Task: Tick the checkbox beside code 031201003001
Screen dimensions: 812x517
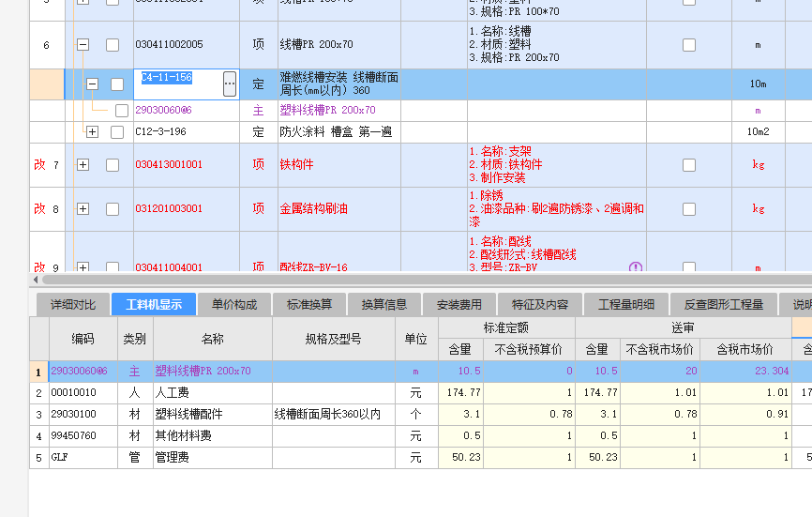Action: (113, 209)
